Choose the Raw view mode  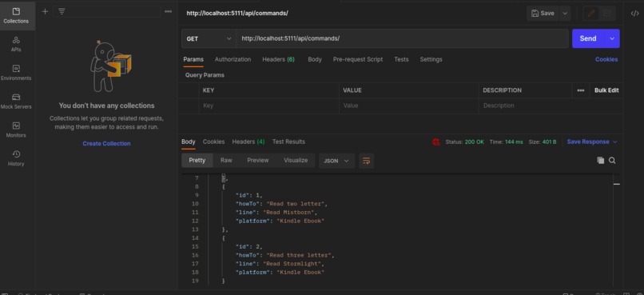[226, 160]
